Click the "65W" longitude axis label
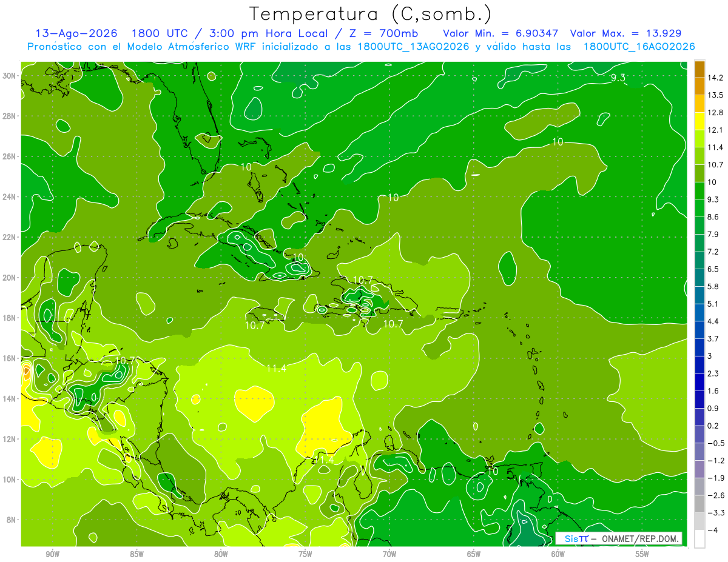The image size is (728, 562). tap(474, 554)
